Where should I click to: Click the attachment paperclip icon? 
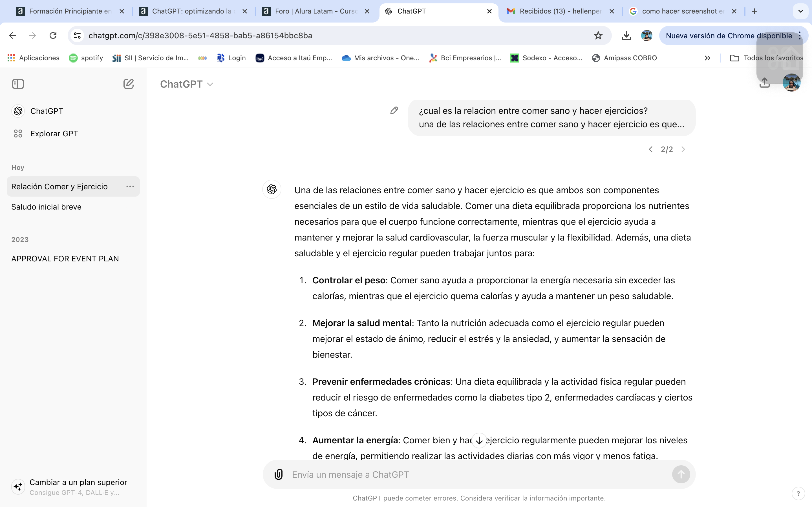point(279,474)
